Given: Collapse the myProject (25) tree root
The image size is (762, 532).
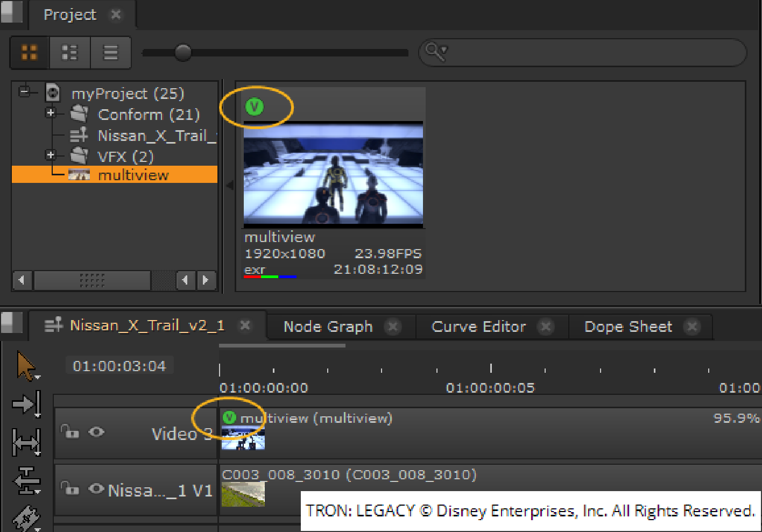Looking at the screenshot, I should click(x=24, y=91).
